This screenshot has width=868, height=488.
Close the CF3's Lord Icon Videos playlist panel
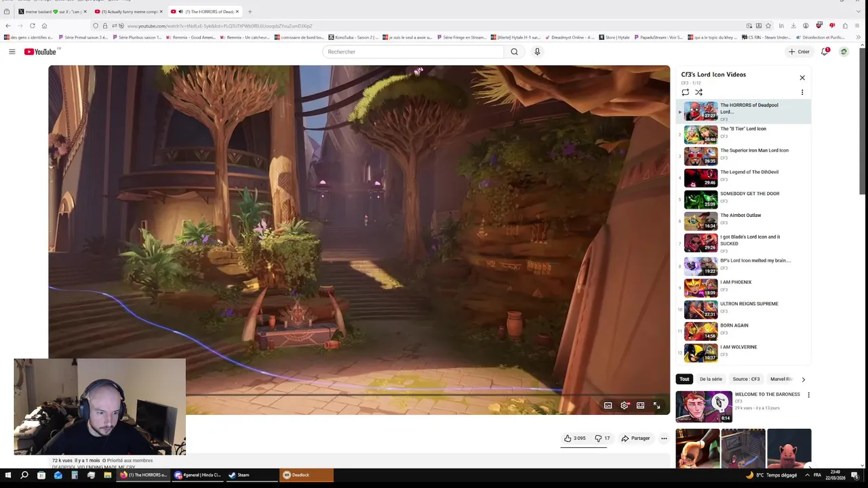pos(802,77)
